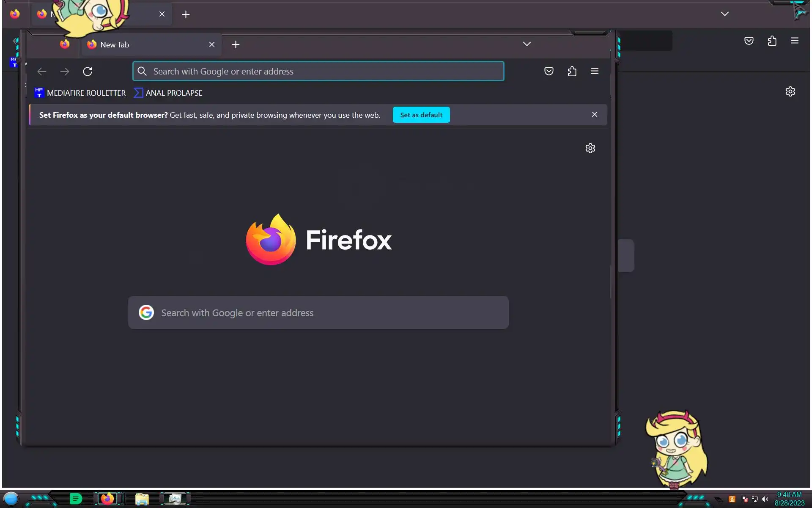Click the new tab page personalize gear
Image resolution: width=812 pixels, height=508 pixels.
(590, 148)
